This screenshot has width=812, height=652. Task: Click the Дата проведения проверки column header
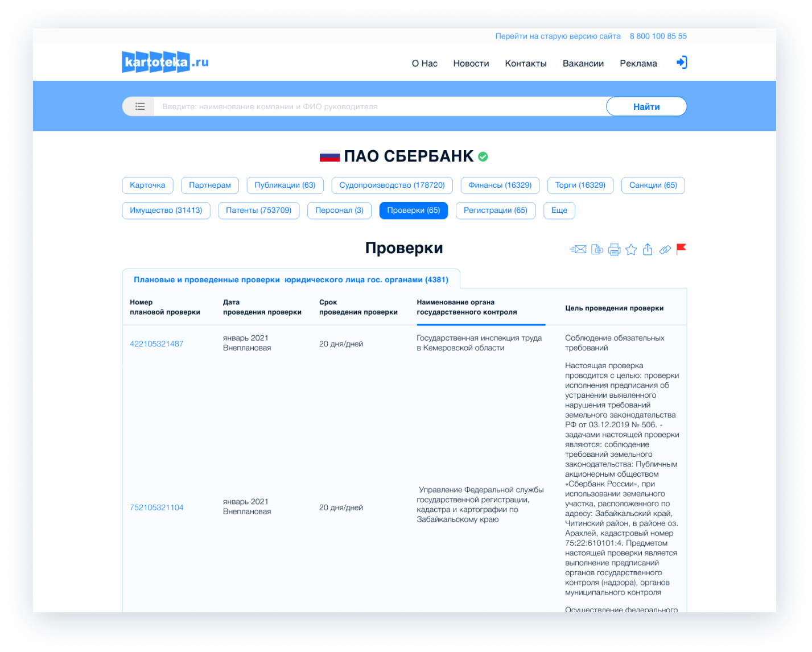point(262,307)
